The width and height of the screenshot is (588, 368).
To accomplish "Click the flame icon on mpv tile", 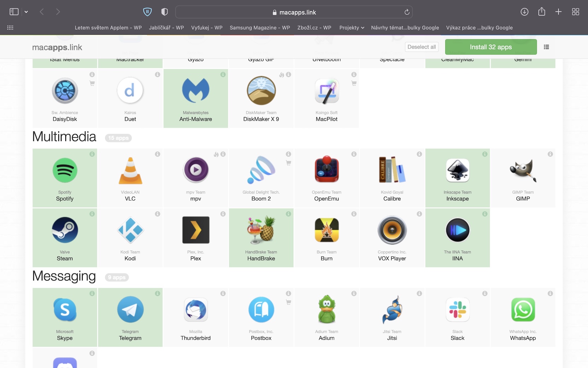I will tap(216, 154).
